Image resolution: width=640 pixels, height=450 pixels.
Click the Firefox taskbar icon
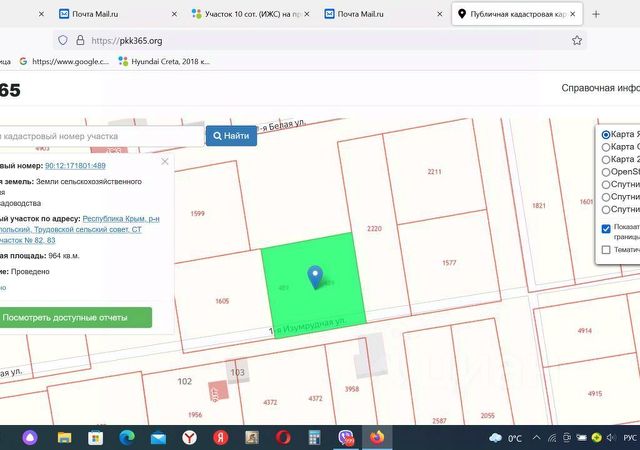[377, 438]
